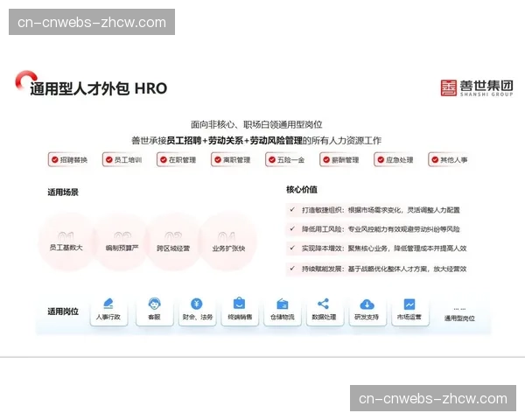Click the 通用型人才外包 HRO slide title

(98, 88)
